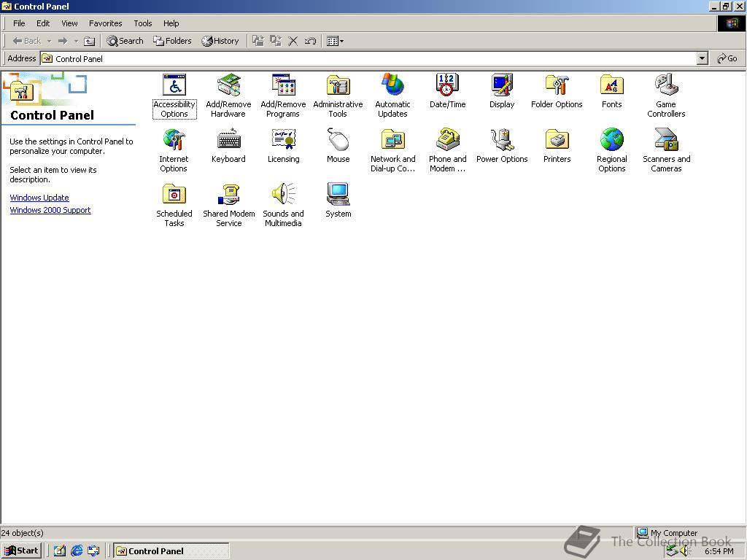Click the Copy To toolbar icon

click(276, 41)
